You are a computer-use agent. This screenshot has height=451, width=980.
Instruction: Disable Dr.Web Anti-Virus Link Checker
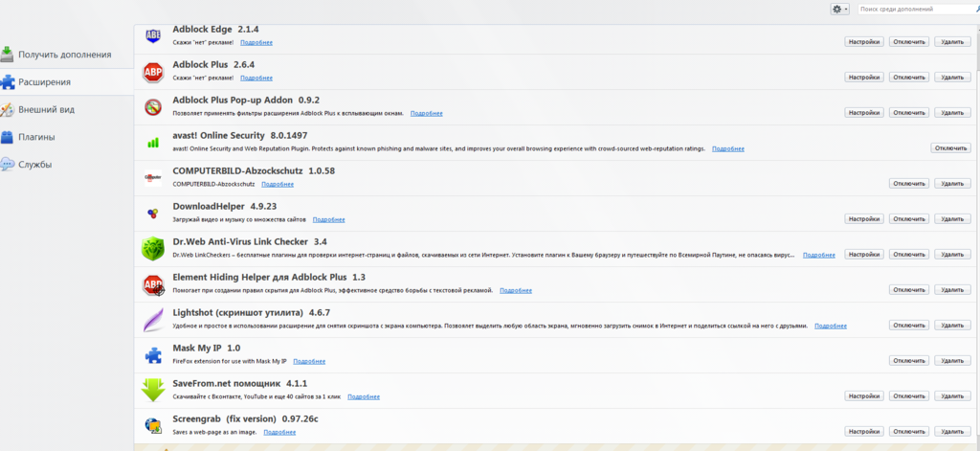909,255
